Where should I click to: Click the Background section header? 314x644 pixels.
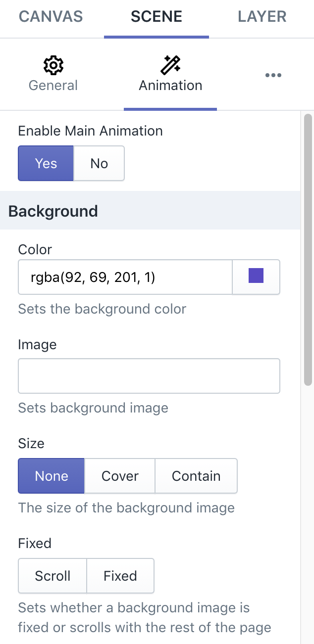point(52,211)
